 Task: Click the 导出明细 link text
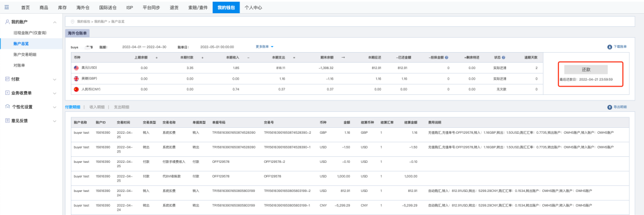coord(620,107)
